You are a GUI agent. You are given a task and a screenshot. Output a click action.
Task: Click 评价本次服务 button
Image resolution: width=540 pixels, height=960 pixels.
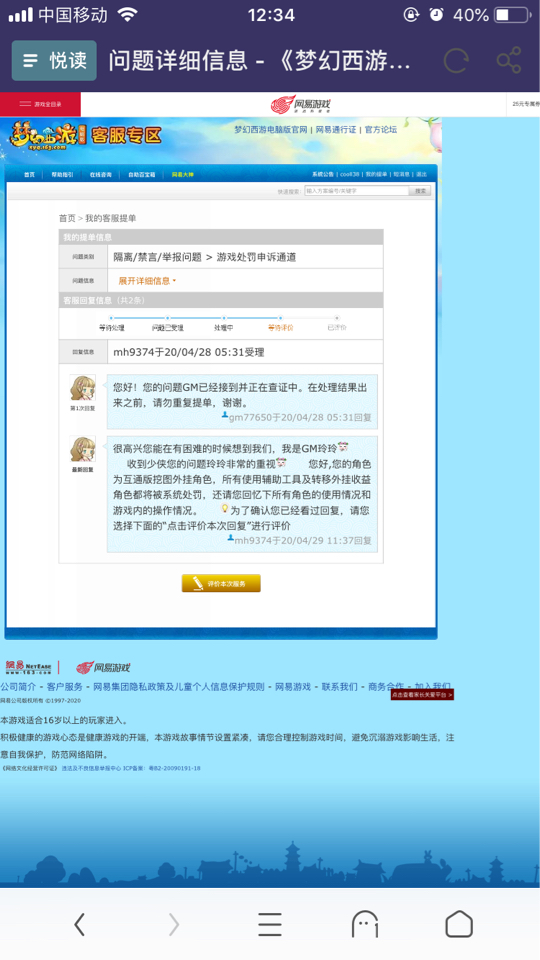221,583
